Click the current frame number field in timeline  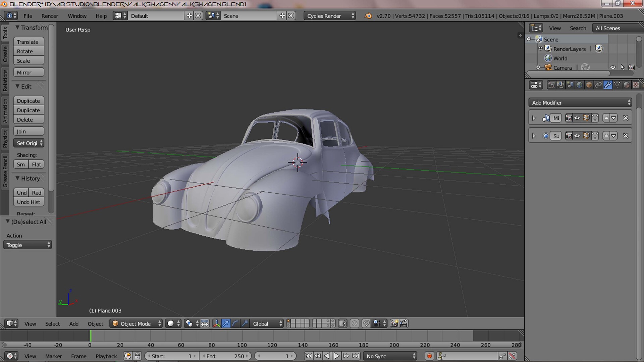click(275, 356)
